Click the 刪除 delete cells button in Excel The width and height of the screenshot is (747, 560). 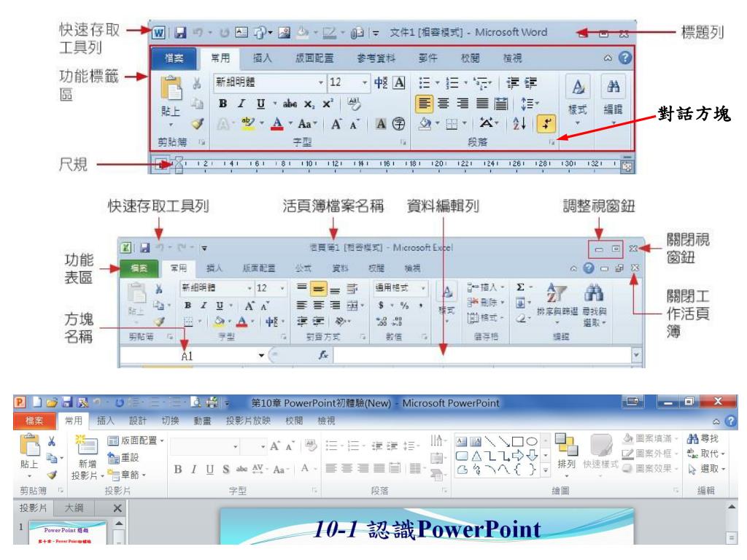pyautogui.click(x=485, y=303)
